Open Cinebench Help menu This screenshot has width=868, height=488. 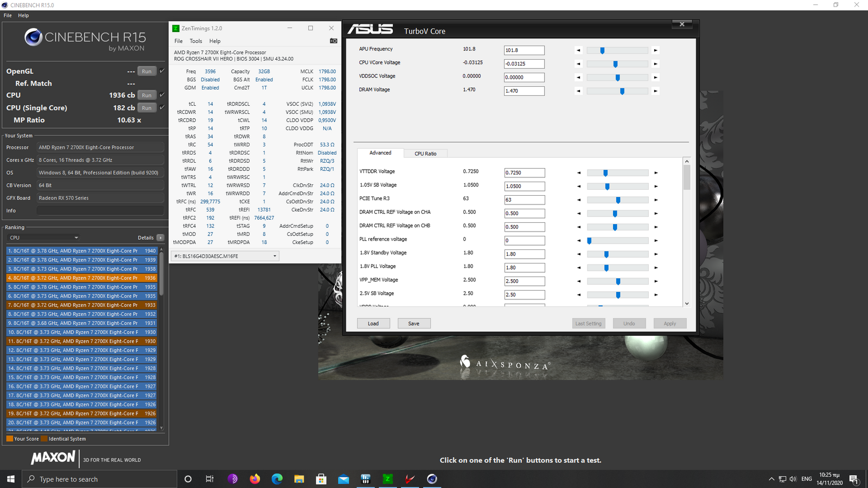[x=23, y=15]
